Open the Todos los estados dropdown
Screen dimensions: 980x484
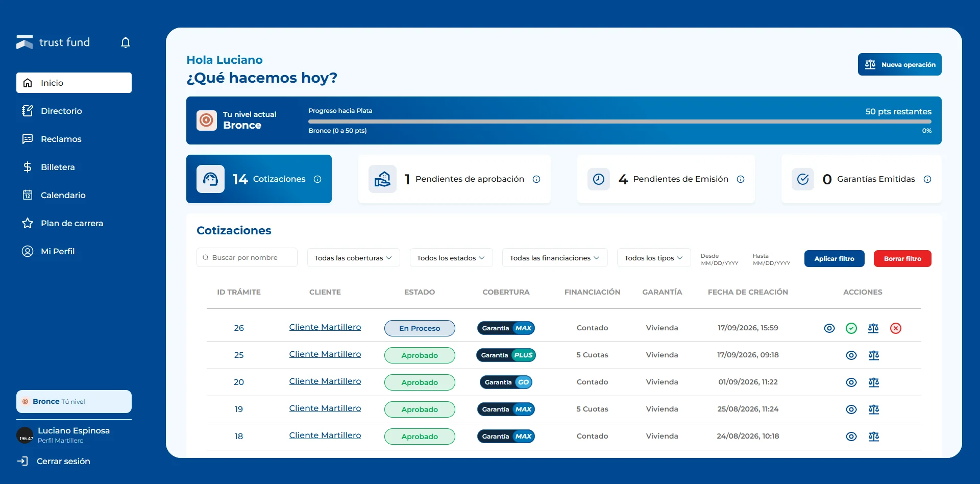451,258
